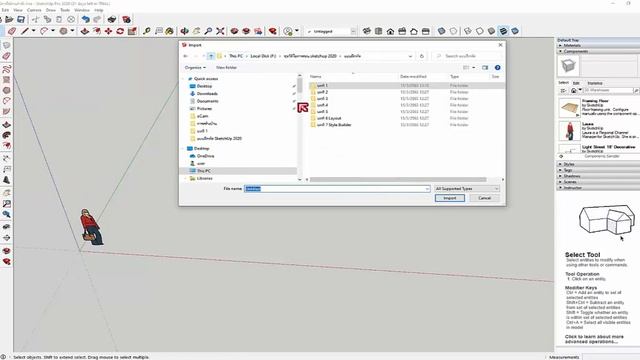The width and height of the screenshot is (640, 360).
Task: Click the Search field in Import dialog
Action: (467, 56)
